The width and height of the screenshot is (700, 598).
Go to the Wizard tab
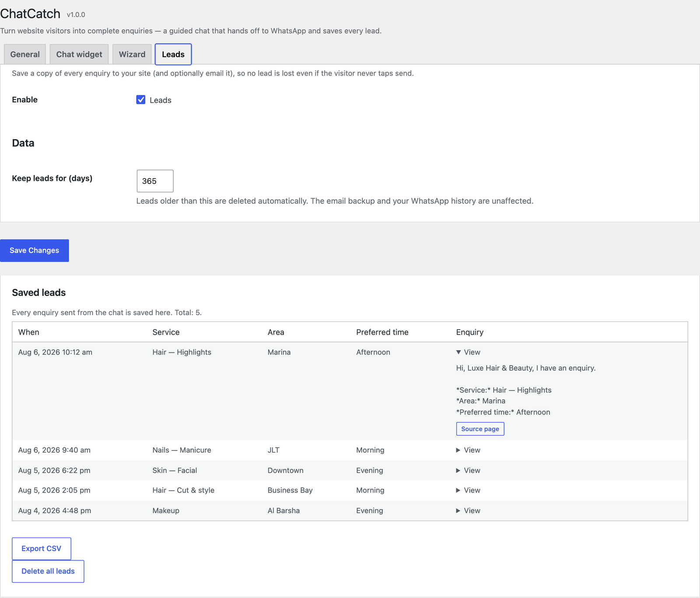tap(132, 54)
